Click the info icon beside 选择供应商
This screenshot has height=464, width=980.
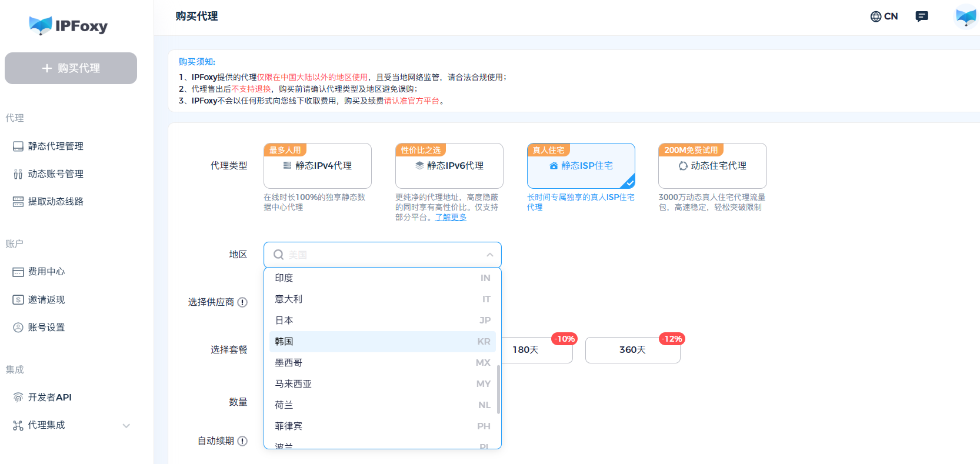(x=242, y=302)
